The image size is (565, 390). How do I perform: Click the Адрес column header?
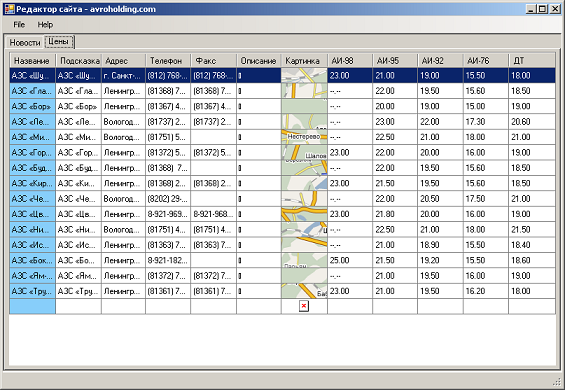pyautogui.click(x=124, y=61)
